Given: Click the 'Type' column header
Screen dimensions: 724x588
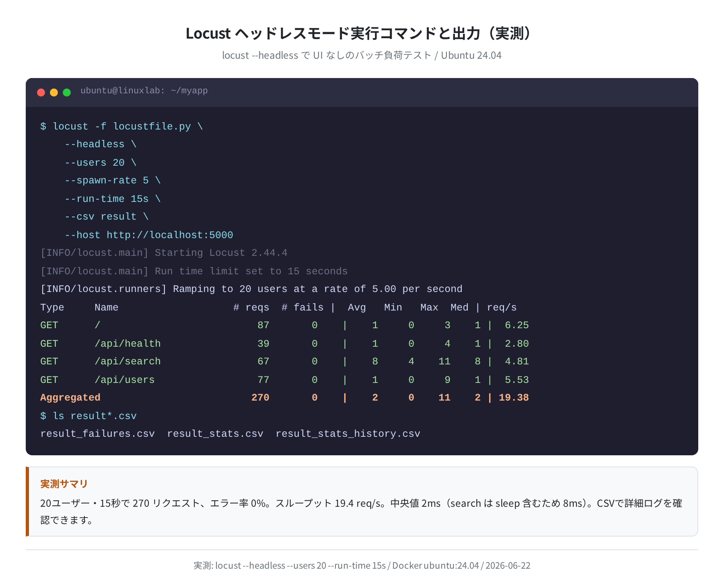Looking at the screenshot, I should pyautogui.click(x=52, y=307).
